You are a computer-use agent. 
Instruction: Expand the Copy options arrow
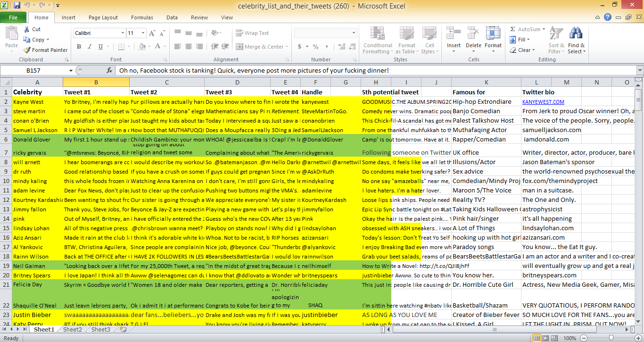point(48,40)
